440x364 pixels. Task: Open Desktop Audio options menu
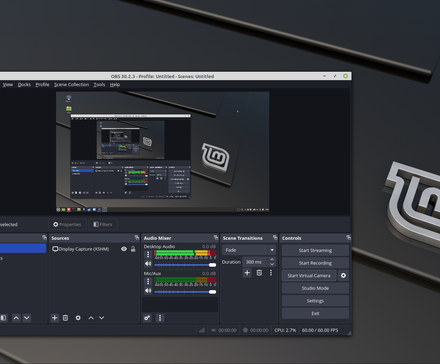click(x=148, y=254)
